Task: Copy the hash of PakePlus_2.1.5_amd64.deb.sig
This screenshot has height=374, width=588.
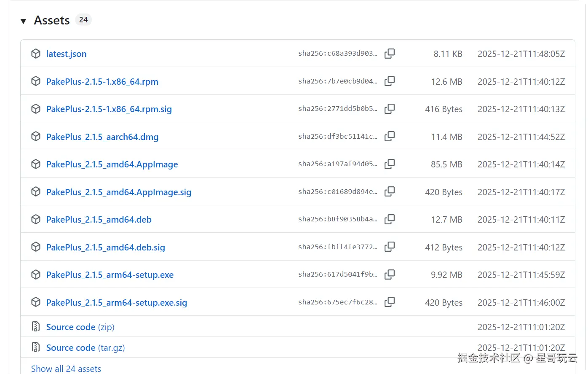Action: pos(390,247)
